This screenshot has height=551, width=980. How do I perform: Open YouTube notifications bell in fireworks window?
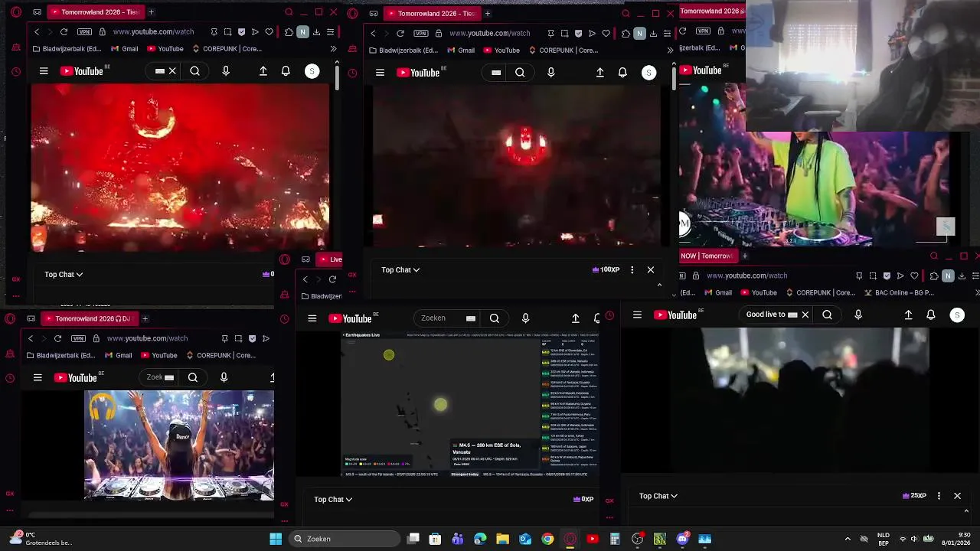(286, 71)
